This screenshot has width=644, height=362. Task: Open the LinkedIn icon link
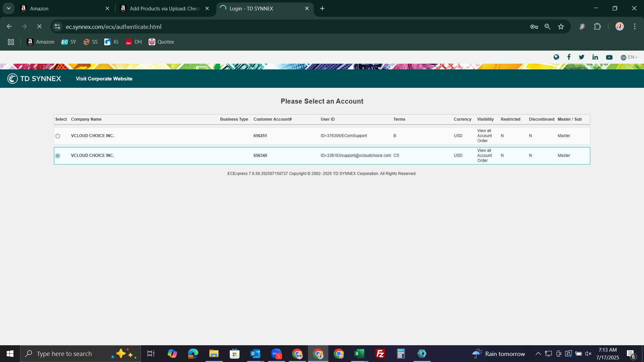595,57
